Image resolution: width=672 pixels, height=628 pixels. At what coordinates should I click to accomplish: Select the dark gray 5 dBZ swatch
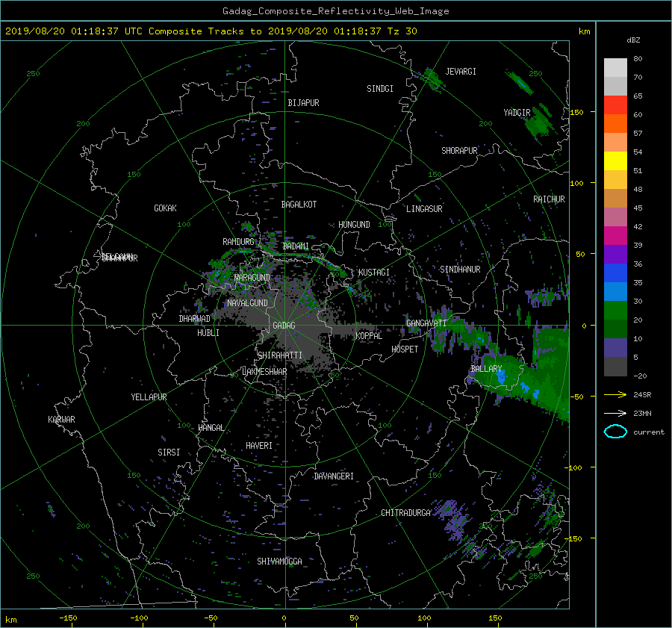[615, 366]
